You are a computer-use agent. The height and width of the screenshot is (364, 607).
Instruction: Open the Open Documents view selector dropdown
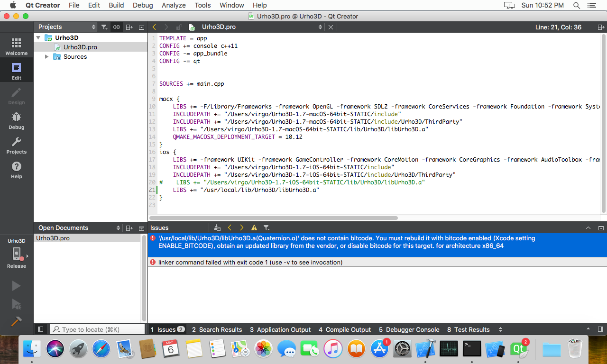pos(80,228)
